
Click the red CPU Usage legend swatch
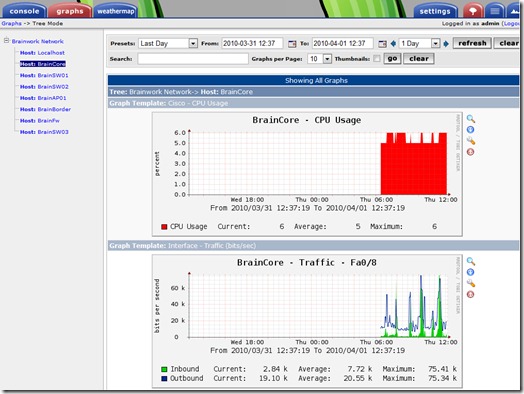pos(164,227)
